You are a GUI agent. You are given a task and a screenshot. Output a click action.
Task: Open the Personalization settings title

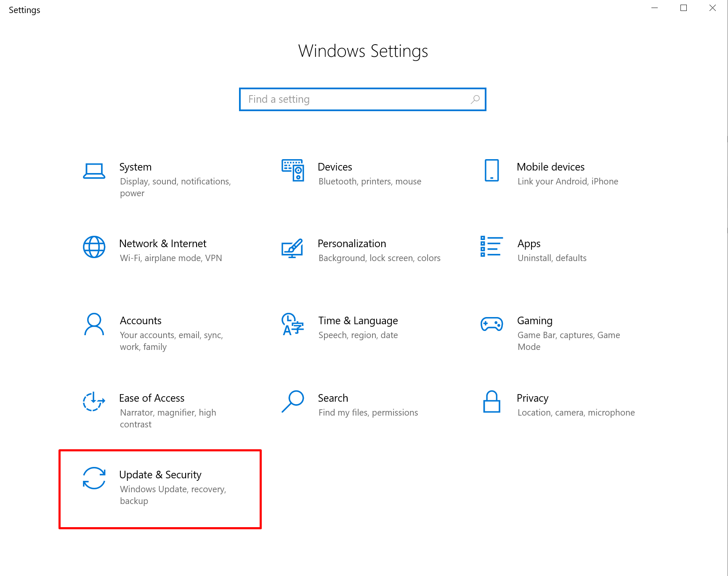(352, 244)
